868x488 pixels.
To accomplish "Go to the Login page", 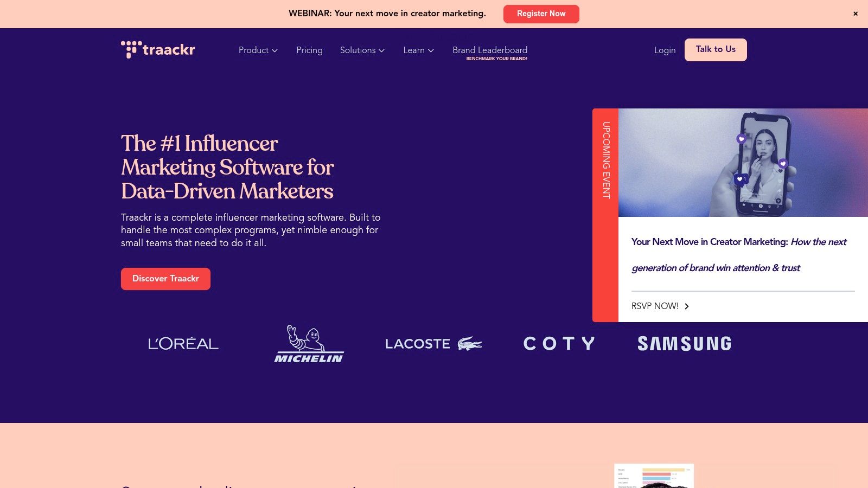I will [665, 50].
